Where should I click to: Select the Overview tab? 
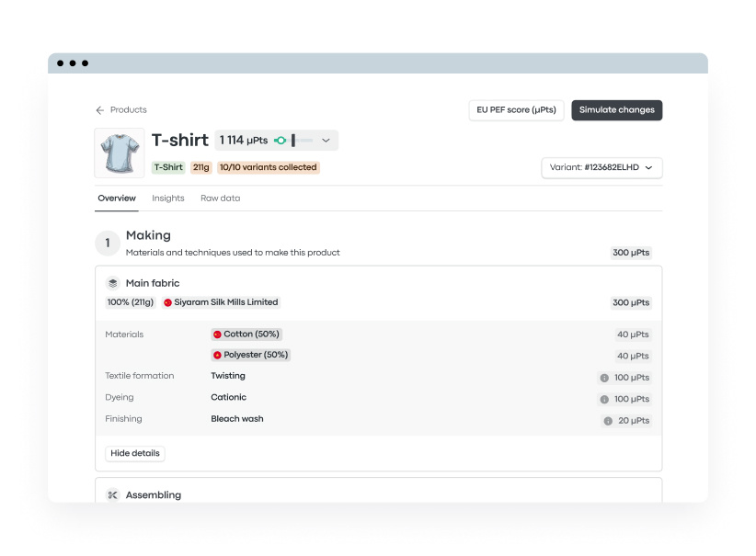117,199
